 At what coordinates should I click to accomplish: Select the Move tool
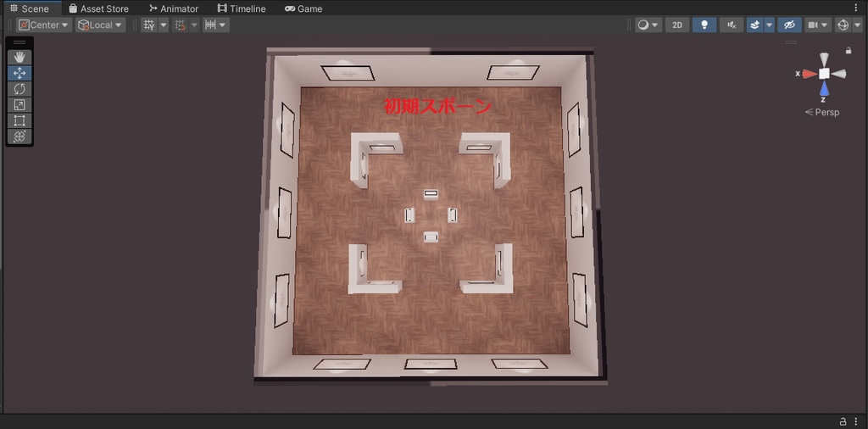pyautogui.click(x=19, y=73)
